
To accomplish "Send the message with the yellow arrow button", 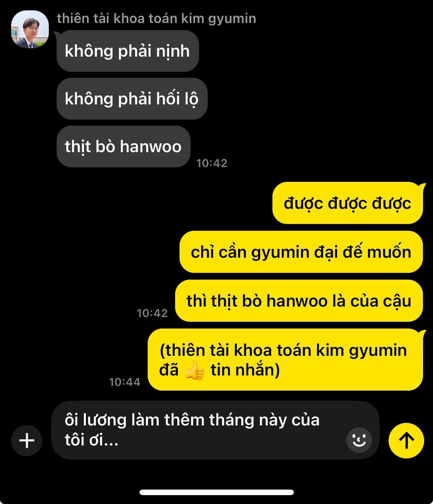I will [x=406, y=441].
